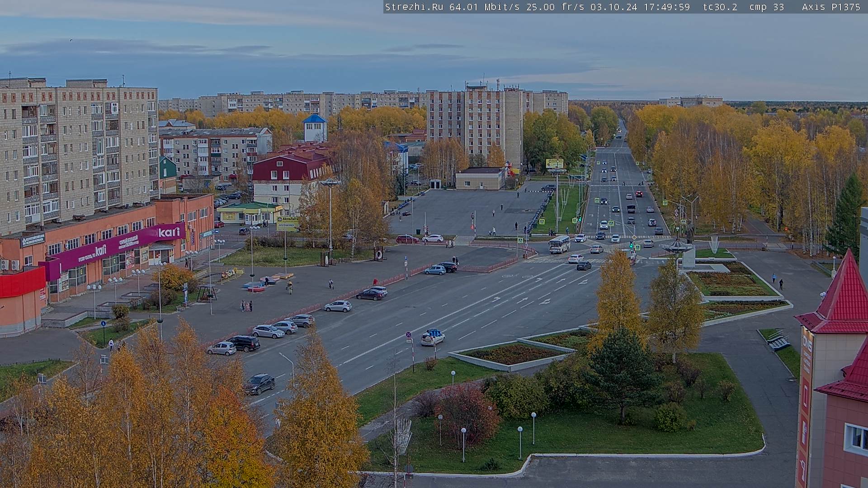Select the 64.01 Mbit/s bitrate readout
This screenshot has height=488, width=868.
[x=484, y=7]
